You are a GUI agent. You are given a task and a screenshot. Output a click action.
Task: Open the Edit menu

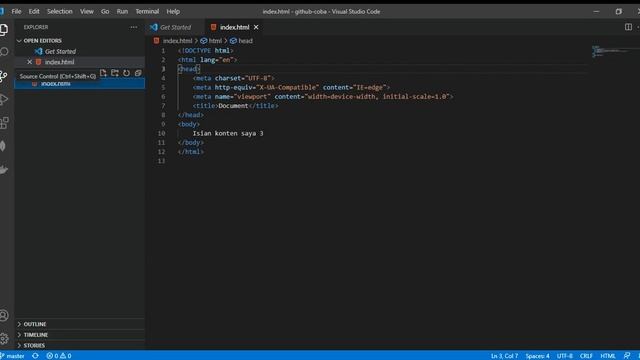click(34, 11)
